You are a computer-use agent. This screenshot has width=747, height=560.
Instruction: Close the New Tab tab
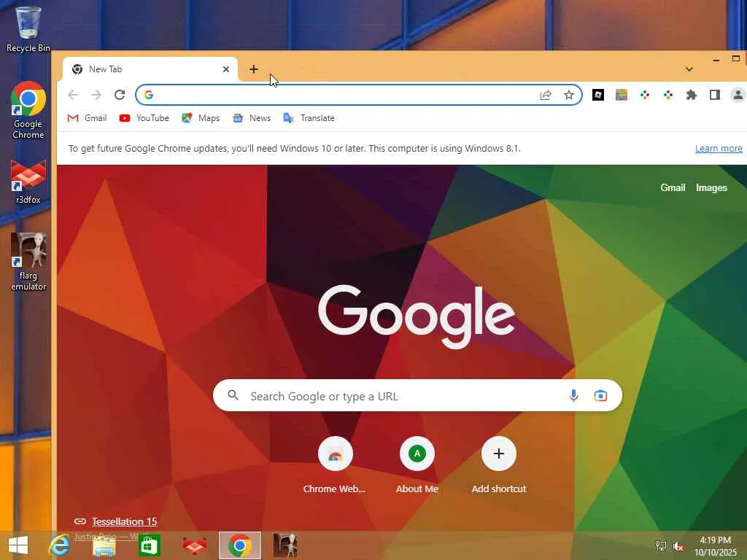click(x=226, y=69)
